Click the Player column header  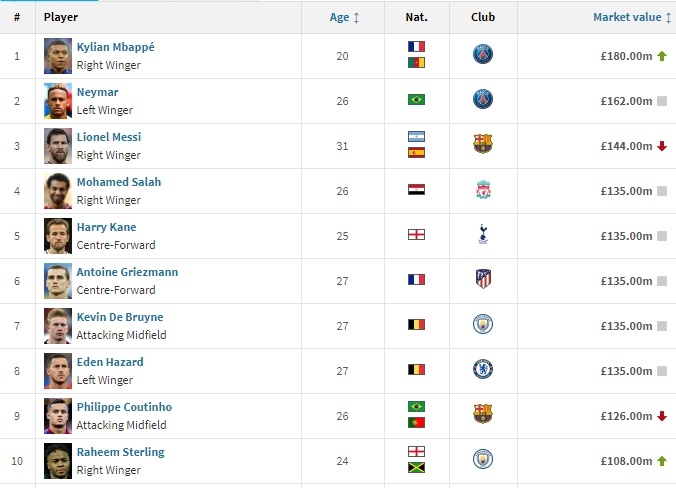pos(62,17)
